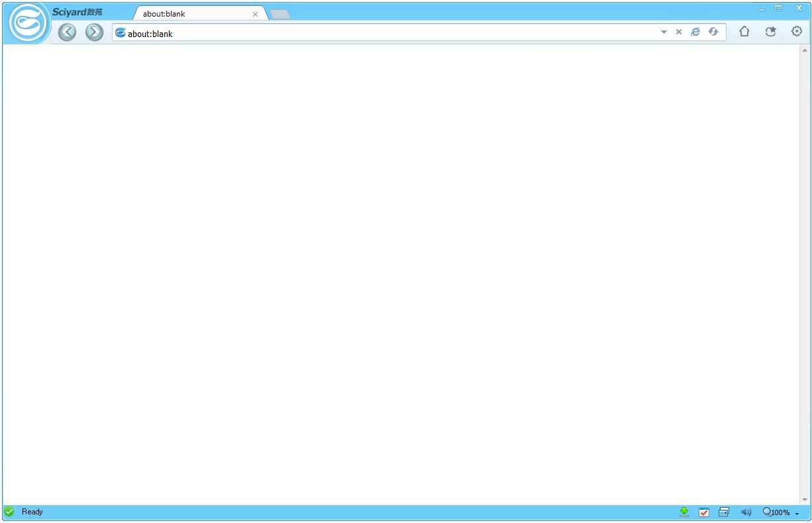Click the stop loading X in the address bar
The image size is (812, 523).
[679, 32]
